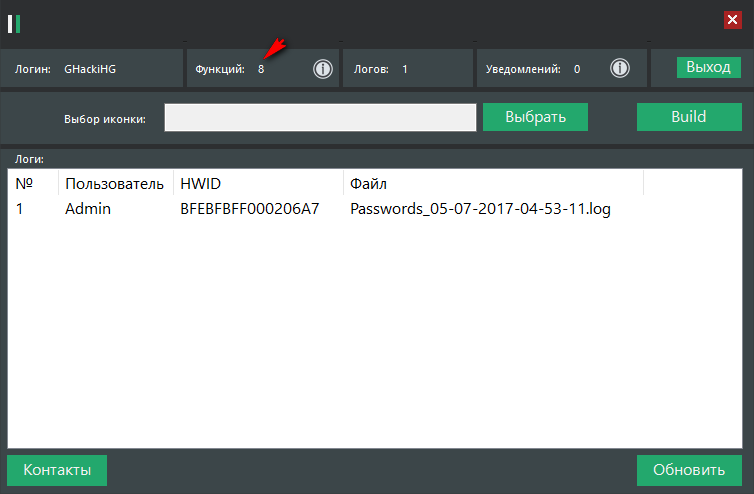Select the Passwords_05-07-2017 log file entry
This screenshot has height=494, width=754.
pyautogui.click(x=480, y=209)
